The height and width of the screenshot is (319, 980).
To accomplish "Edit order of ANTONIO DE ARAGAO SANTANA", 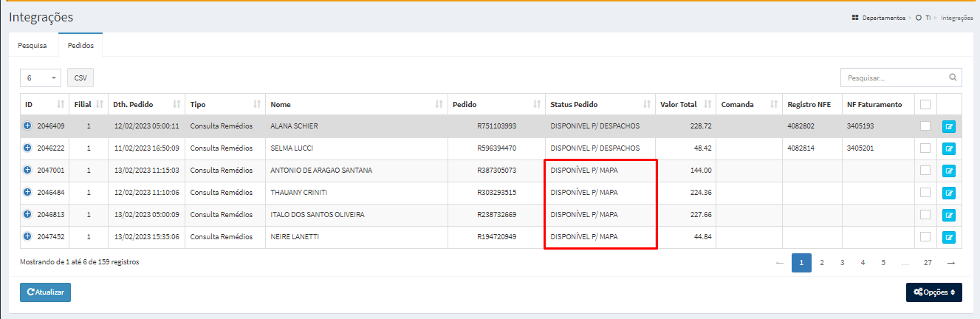I will coord(949,171).
